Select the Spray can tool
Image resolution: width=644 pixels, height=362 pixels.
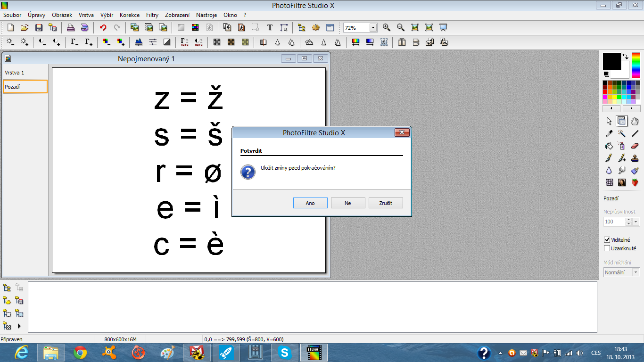pyautogui.click(x=622, y=146)
